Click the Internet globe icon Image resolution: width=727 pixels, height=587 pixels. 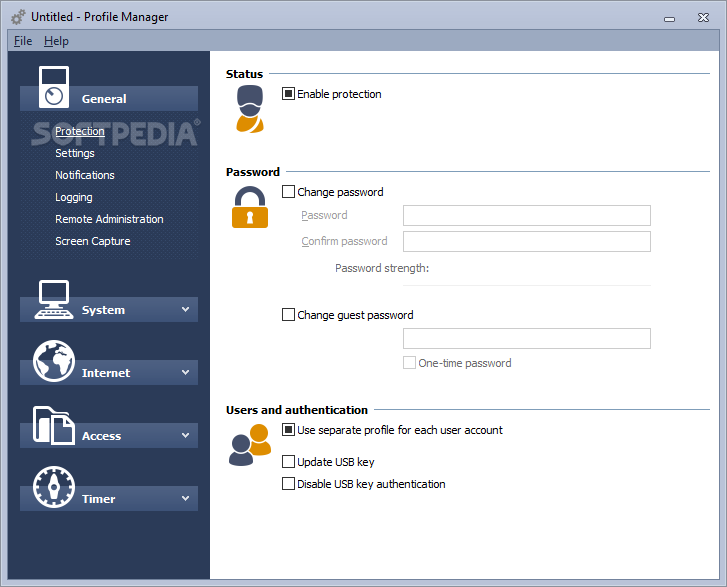(54, 361)
